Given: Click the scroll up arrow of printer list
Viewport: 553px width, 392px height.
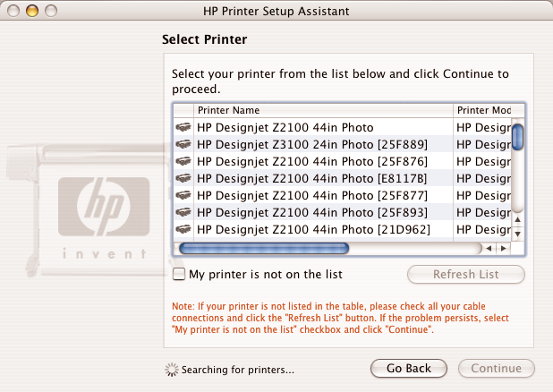Looking at the screenshot, I should 517,219.
